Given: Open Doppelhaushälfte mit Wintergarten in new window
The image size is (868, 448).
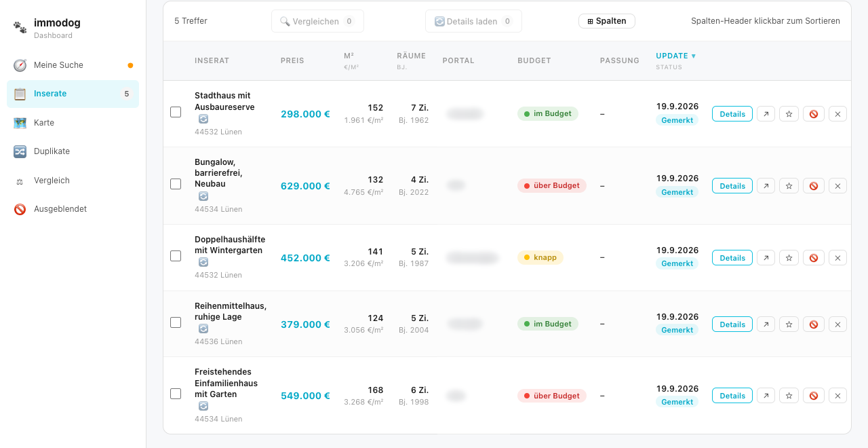Looking at the screenshot, I should click(766, 258).
